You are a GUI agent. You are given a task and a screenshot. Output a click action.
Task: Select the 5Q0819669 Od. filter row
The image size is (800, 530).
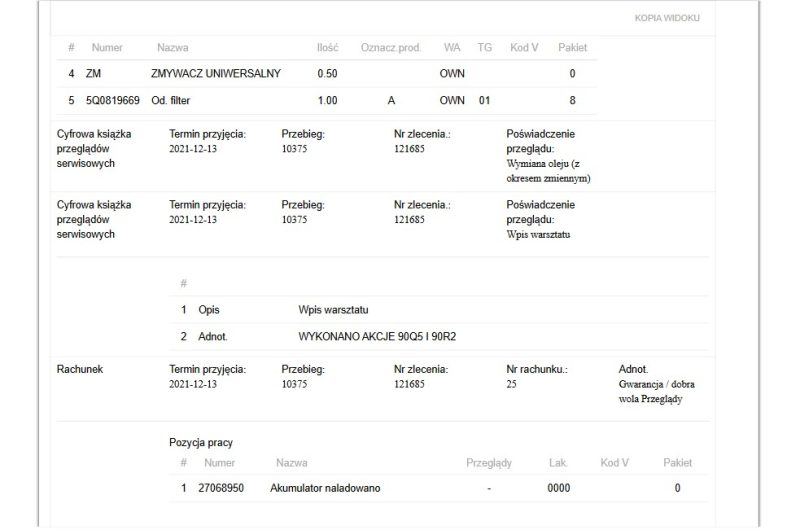click(327, 100)
